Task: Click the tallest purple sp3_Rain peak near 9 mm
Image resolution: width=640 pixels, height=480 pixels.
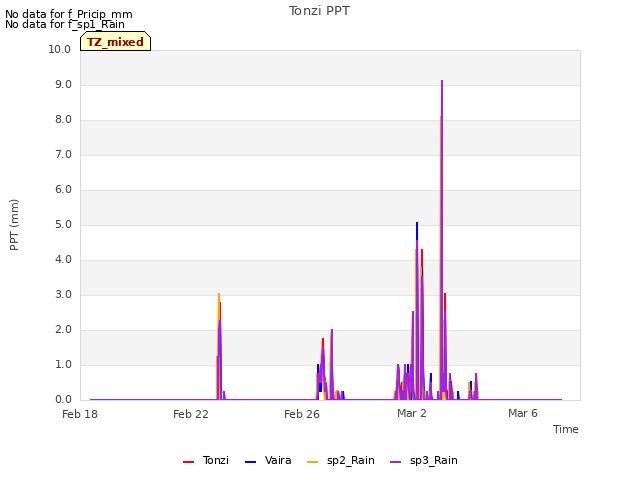Action: (x=442, y=82)
